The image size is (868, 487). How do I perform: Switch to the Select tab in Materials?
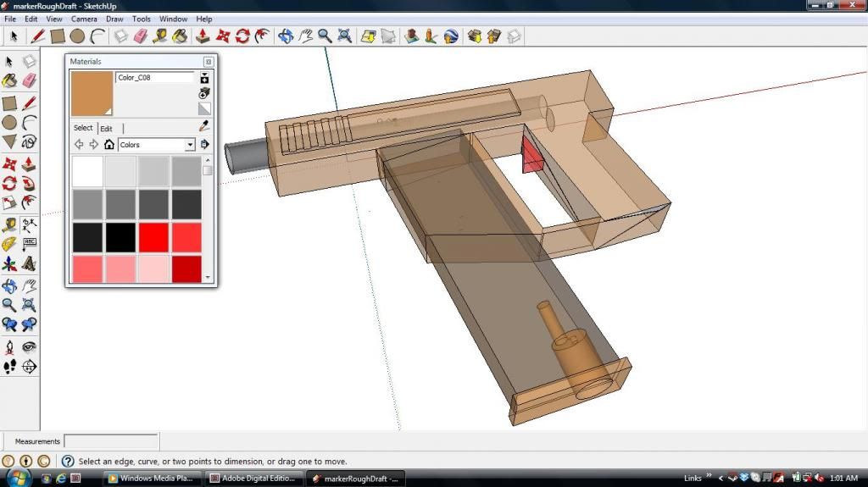[x=83, y=128]
